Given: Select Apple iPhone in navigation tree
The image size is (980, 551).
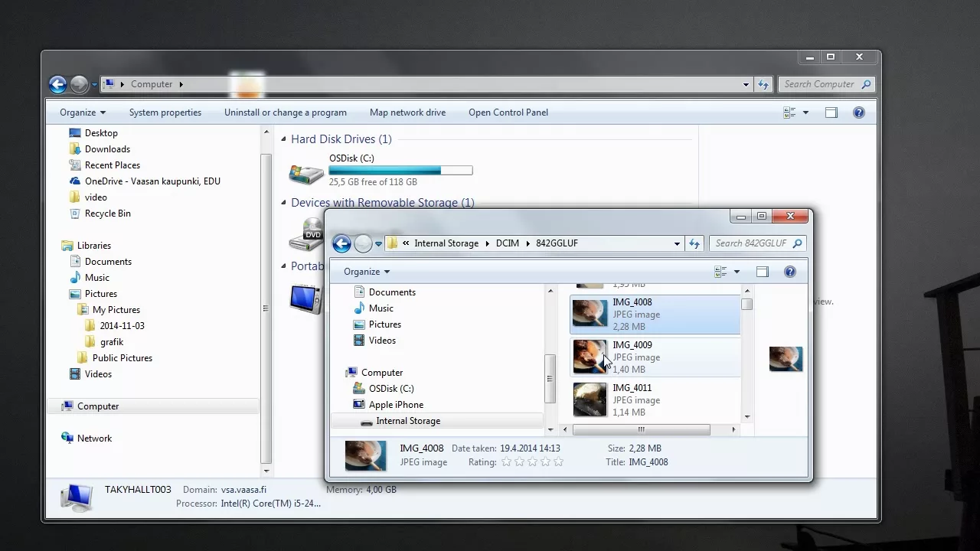Looking at the screenshot, I should 396,405.
